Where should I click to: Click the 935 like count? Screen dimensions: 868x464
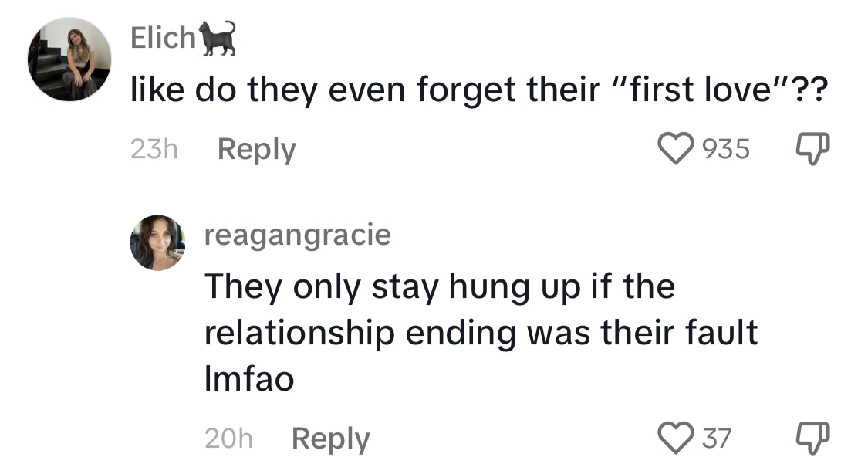click(x=726, y=149)
